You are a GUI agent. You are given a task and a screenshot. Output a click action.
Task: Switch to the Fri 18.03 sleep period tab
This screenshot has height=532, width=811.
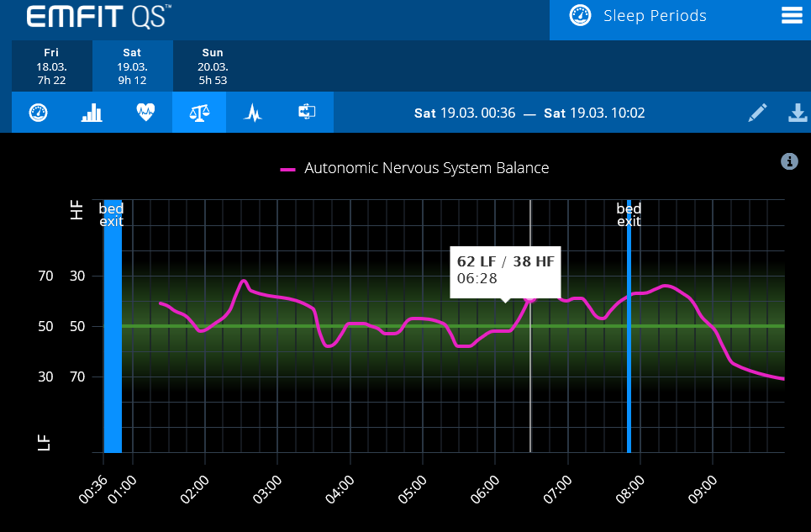click(50, 66)
